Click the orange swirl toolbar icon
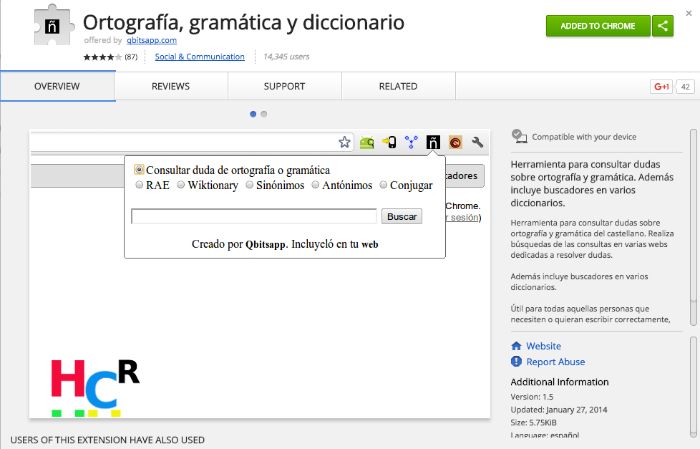 point(455,142)
